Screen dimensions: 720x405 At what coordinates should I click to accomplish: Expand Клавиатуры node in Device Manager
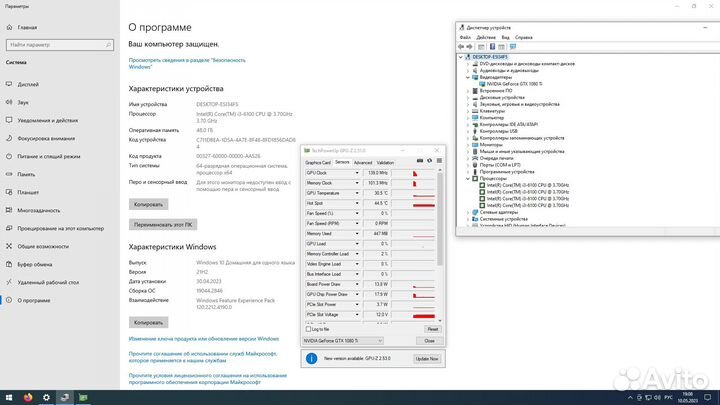click(x=468, y=111)
